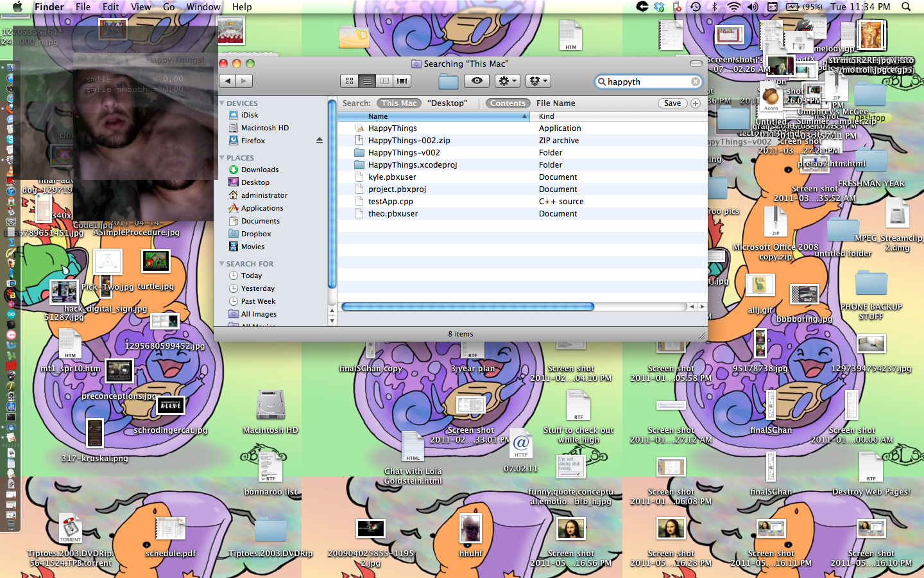Open Dropbox folder in sidebar
The height and width of the screenshot is (578, 924).
[x=256, y=234]
